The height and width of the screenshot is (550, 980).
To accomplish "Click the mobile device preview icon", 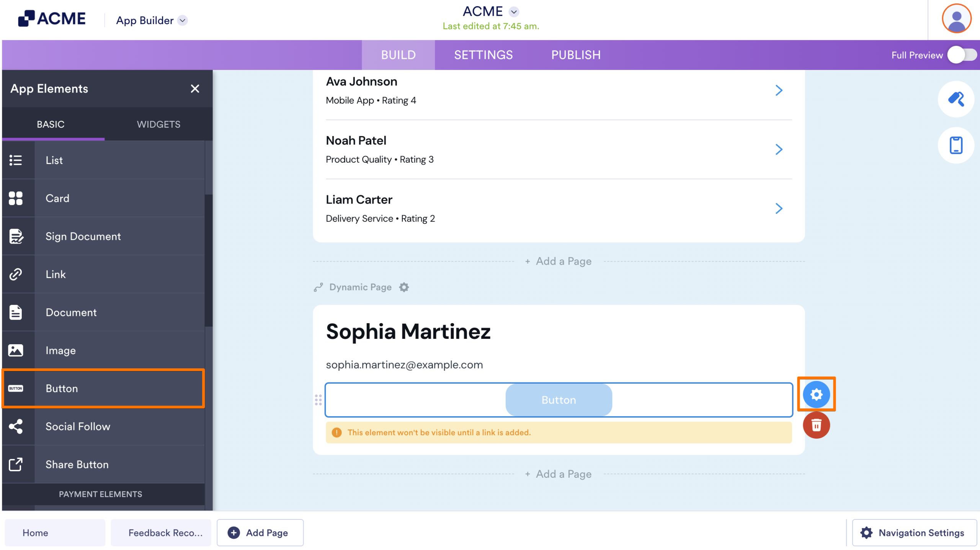I will [x=956, y=145].
